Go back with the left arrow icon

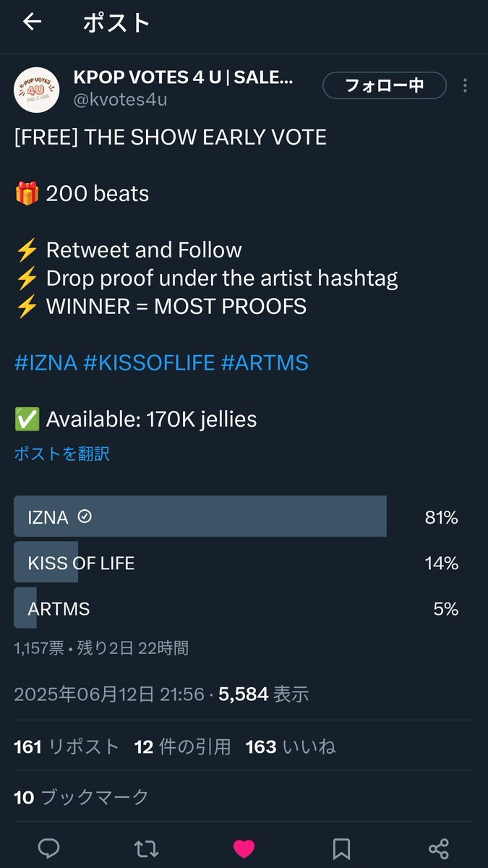click(x=33, y=22)
